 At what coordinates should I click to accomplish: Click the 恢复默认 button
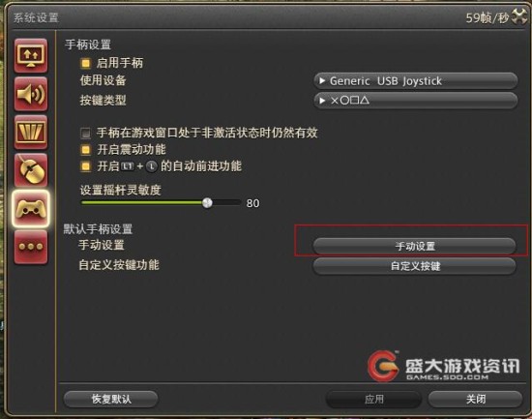tap(111, 399)
